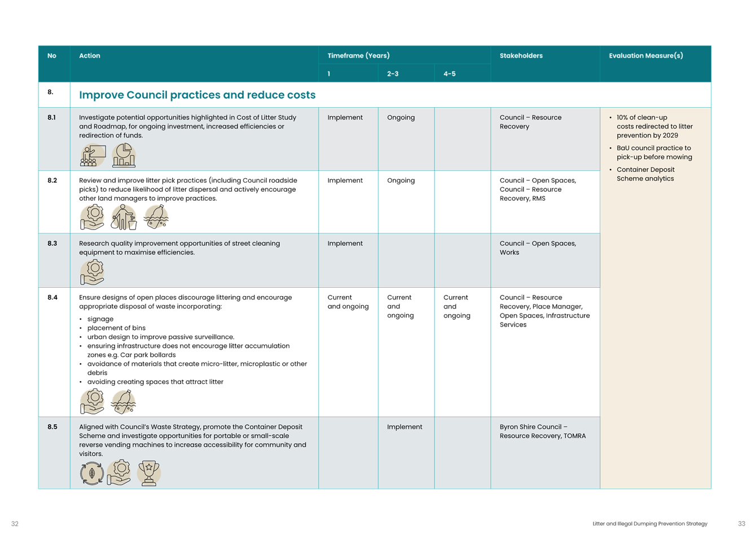Click the 'avoidance of materials that create micro-litter' bullet

pos(197,368)
